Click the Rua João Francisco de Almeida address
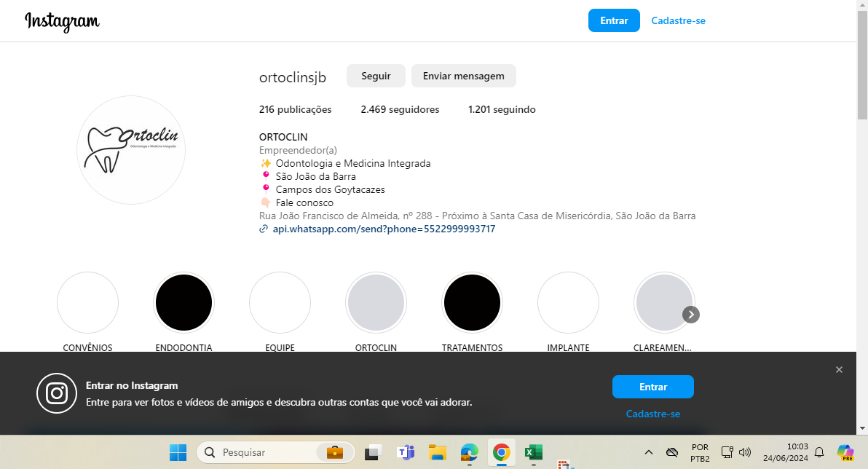This screenshot has width=868, height=469. pyautogui.click(x=477, y=216)
